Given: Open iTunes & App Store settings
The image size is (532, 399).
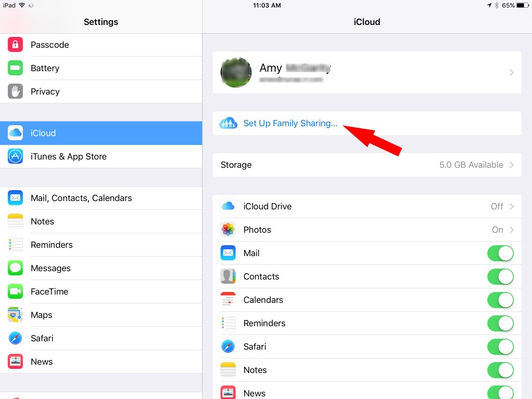Looking at the screenshot, I should pos(101,156).
